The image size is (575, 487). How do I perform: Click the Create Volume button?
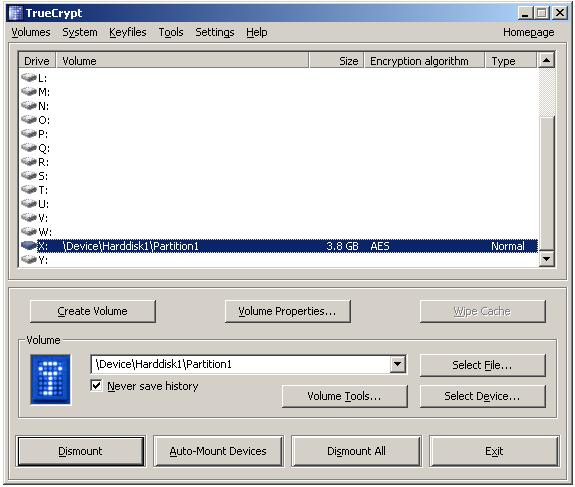93,311
